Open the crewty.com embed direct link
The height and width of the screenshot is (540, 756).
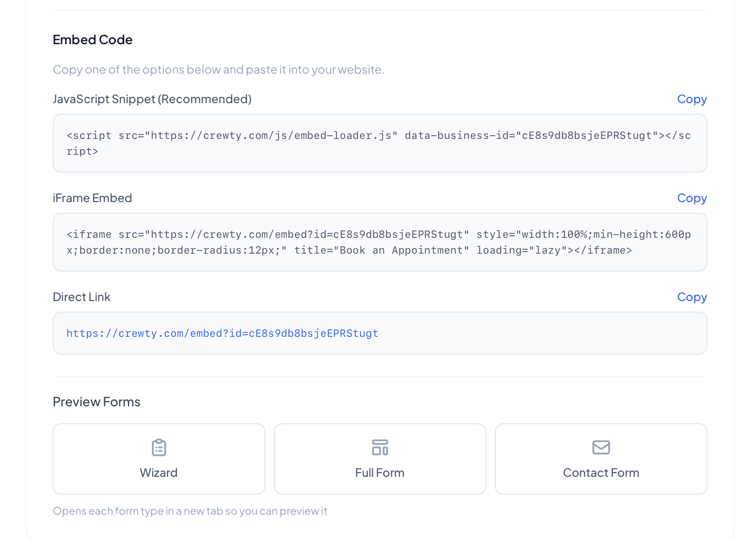coord(222,333)
